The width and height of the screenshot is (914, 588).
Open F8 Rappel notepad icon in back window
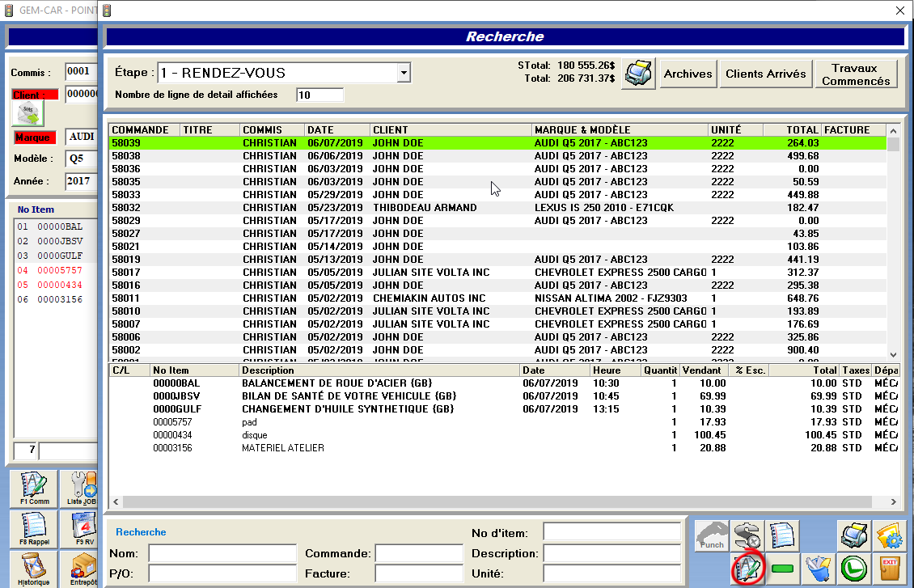coord(34,529)
